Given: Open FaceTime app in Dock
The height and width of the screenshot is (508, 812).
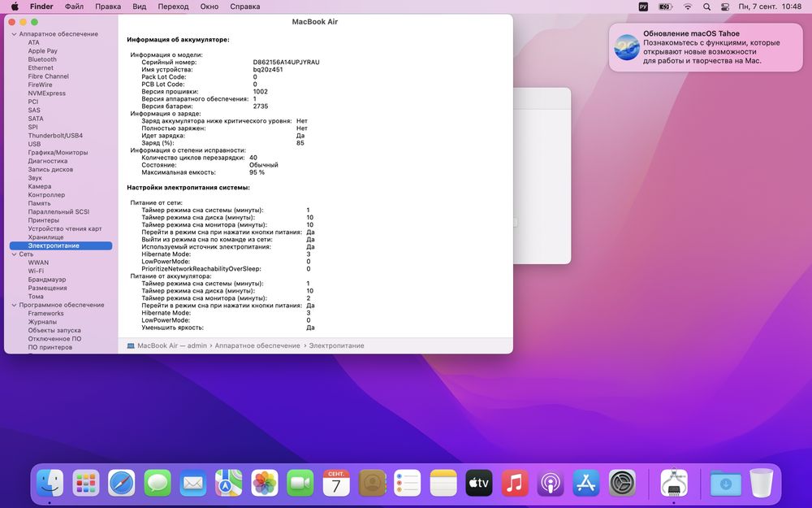Looking at the screenshot, I should coord(300,483).
